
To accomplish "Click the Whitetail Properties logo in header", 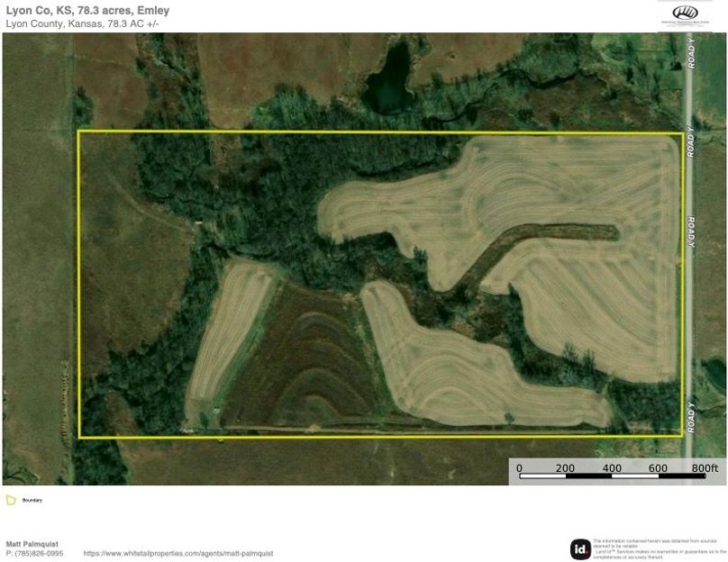I will coord(687,14).
